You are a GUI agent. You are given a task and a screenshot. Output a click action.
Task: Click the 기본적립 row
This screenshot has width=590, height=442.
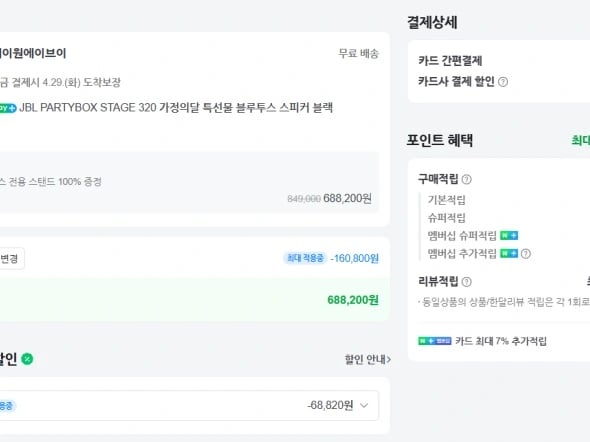(446, 200)
